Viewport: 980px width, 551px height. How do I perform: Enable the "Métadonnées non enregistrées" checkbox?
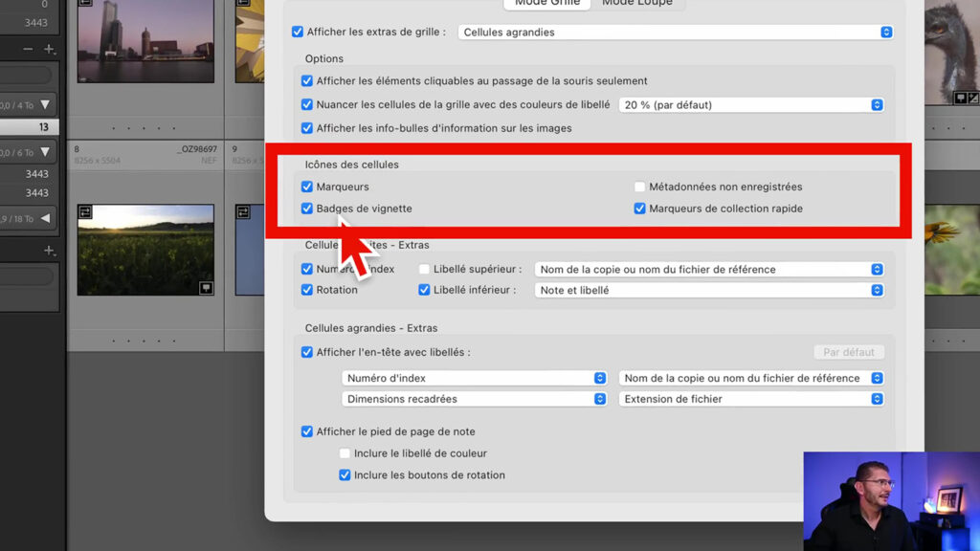[640, 187]
